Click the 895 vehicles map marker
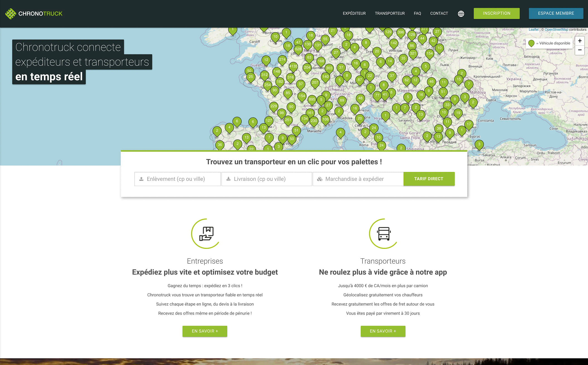Image resolution: width=588 pixels, height=365 pixels. (x=312, y=99)
